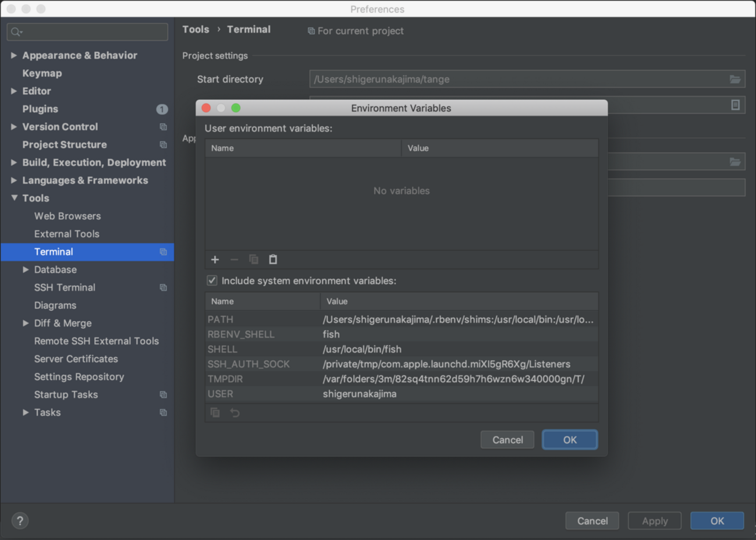
Task: Click the add variable plus icon
Action: [215, 260]
